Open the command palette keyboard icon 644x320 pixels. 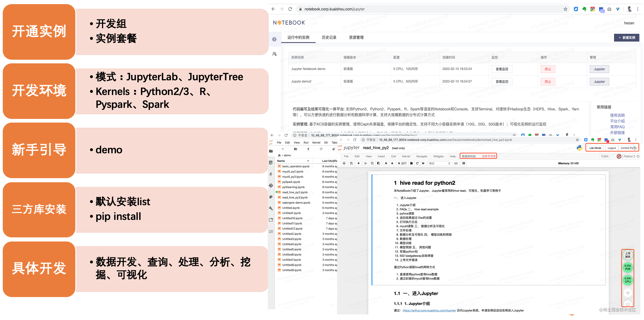(x=456, y=163)
